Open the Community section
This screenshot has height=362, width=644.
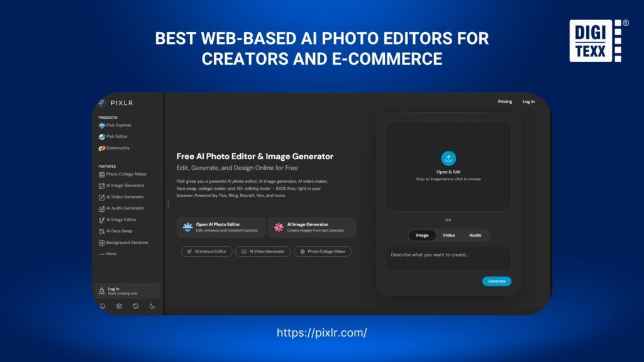[114, 148]
